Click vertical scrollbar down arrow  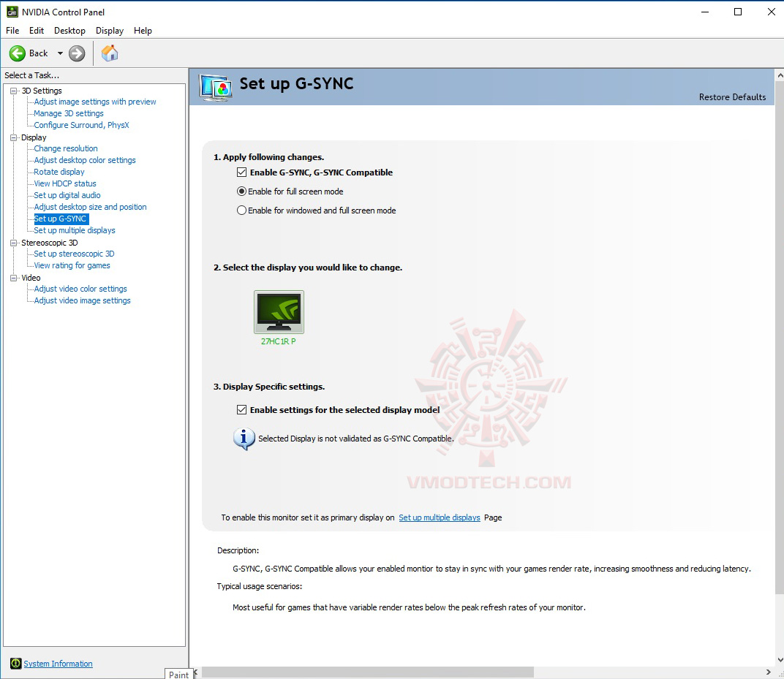click(780, 660)
